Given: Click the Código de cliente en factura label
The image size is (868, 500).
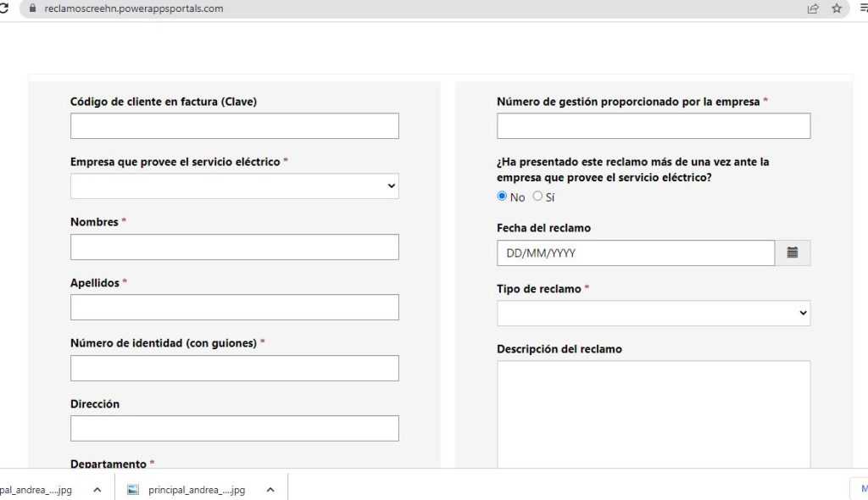Looking at the screenshot, I should pyautogui.click(x=164, y=102).
